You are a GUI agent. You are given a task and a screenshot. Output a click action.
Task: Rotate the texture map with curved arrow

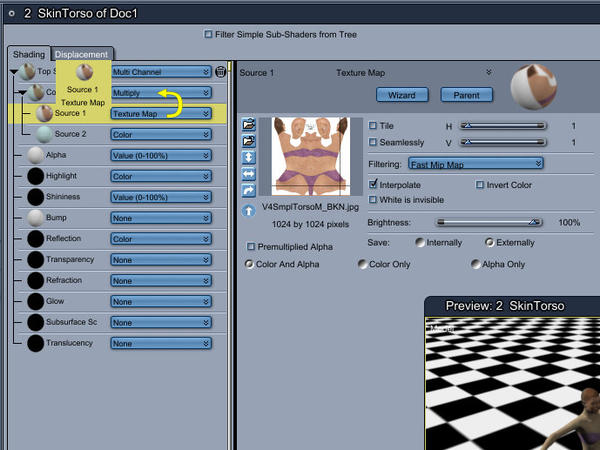248,190
